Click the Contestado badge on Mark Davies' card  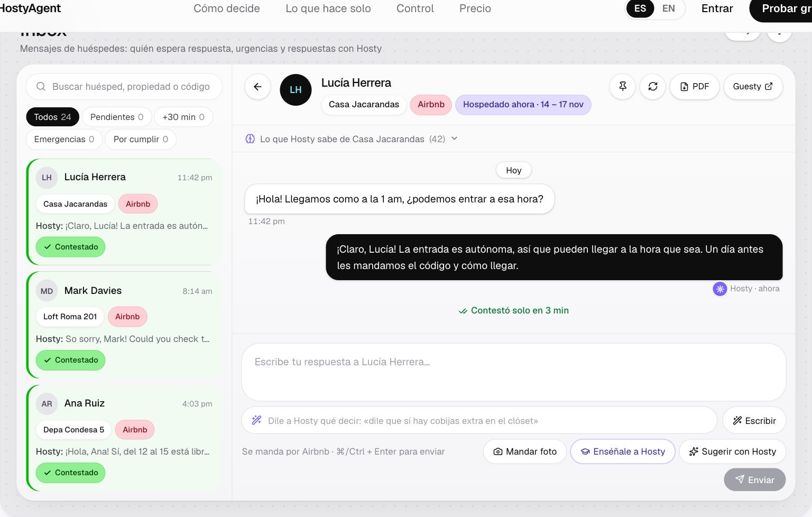tap(71, 360)
